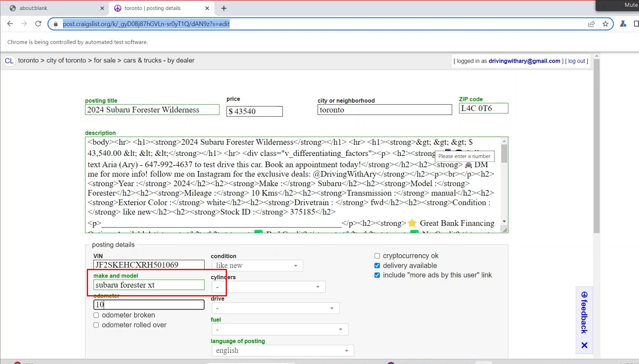Toggle the cryptocurrency ok checkbox
This screenshot has height=364, width=639.
377,256
